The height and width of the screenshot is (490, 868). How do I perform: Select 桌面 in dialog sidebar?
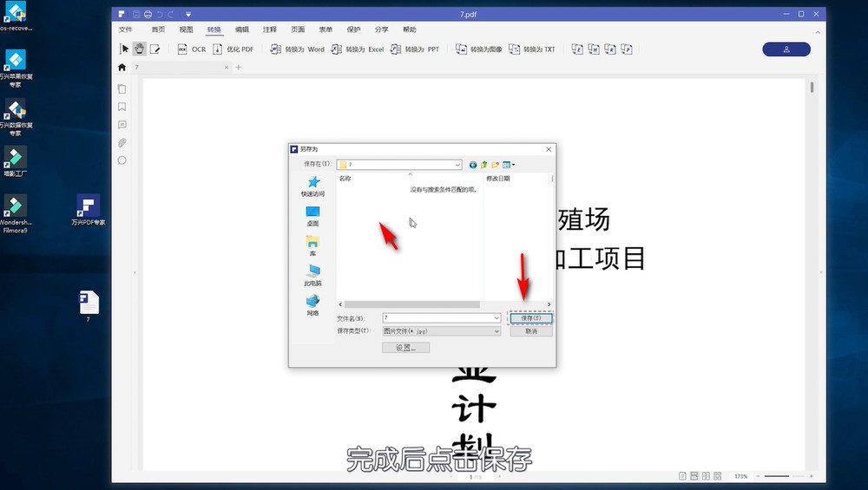312,216
